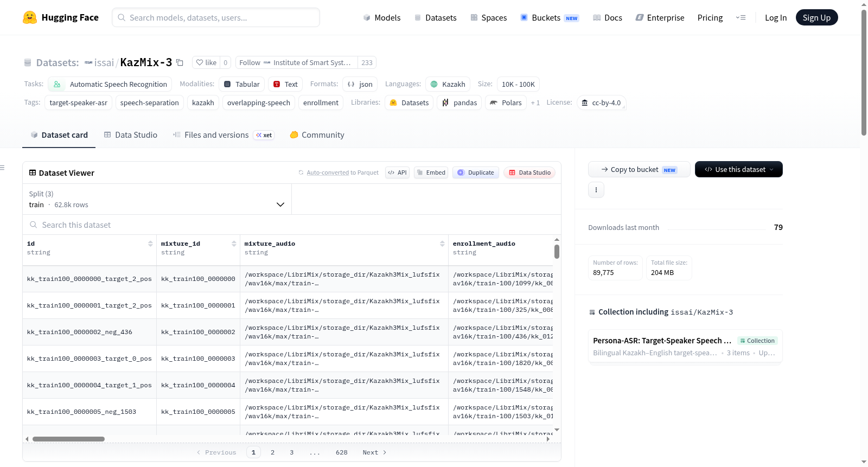Click the enrollment tag
Viewport: 868px width, 467px height.
(321, 103)
